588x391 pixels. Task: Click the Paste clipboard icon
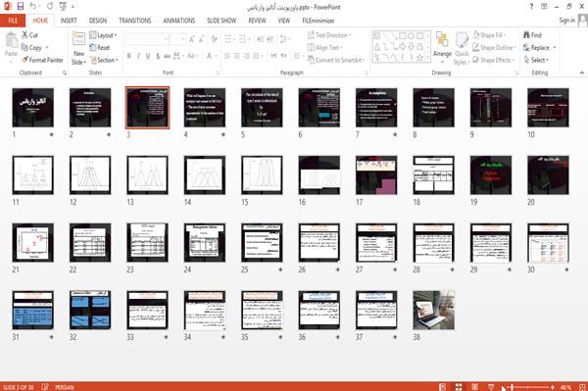coord(12,39)
